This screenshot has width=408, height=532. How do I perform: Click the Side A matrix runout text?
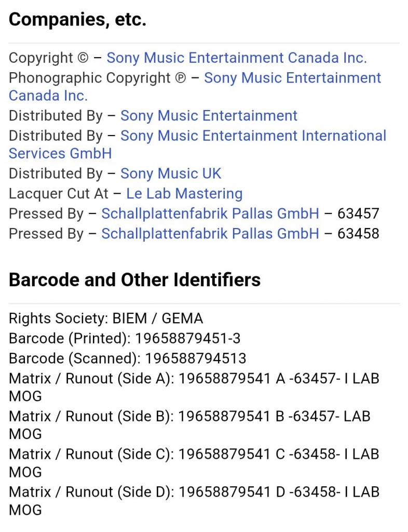pos(278,379)
